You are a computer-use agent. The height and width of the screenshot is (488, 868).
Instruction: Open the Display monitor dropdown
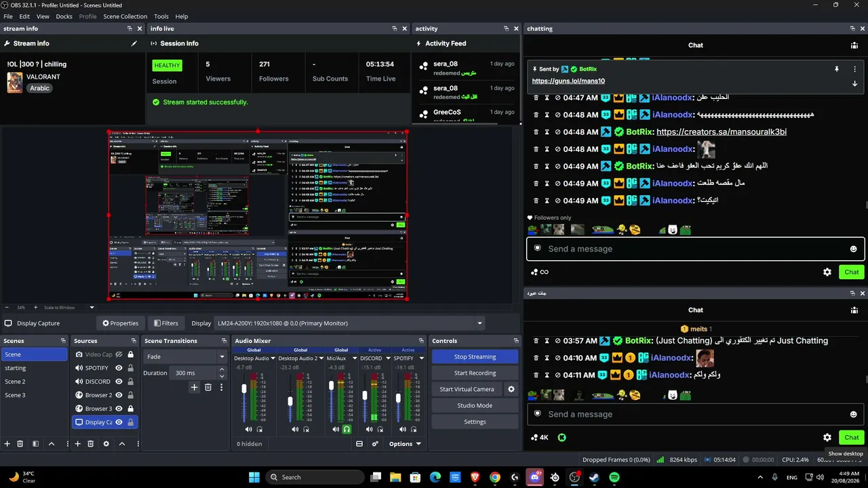[x=480, y=323]
